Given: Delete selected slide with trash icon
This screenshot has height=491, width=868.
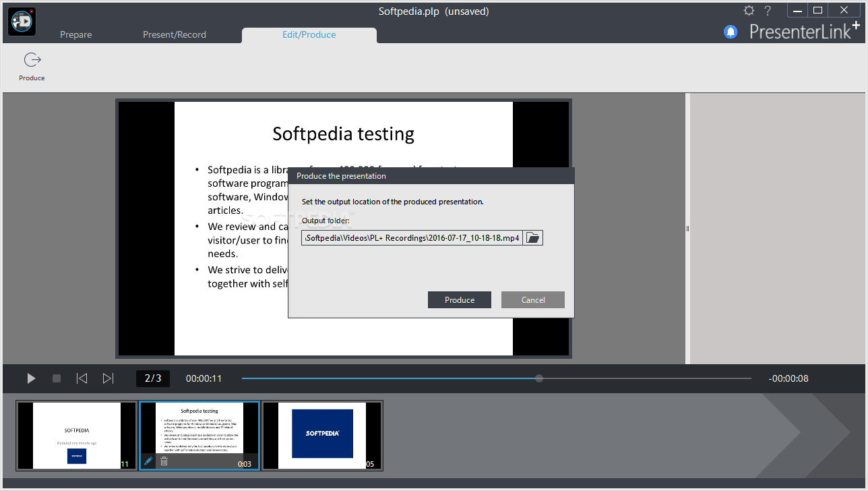Looking at the screenshot, I should (x=164, y=461).
